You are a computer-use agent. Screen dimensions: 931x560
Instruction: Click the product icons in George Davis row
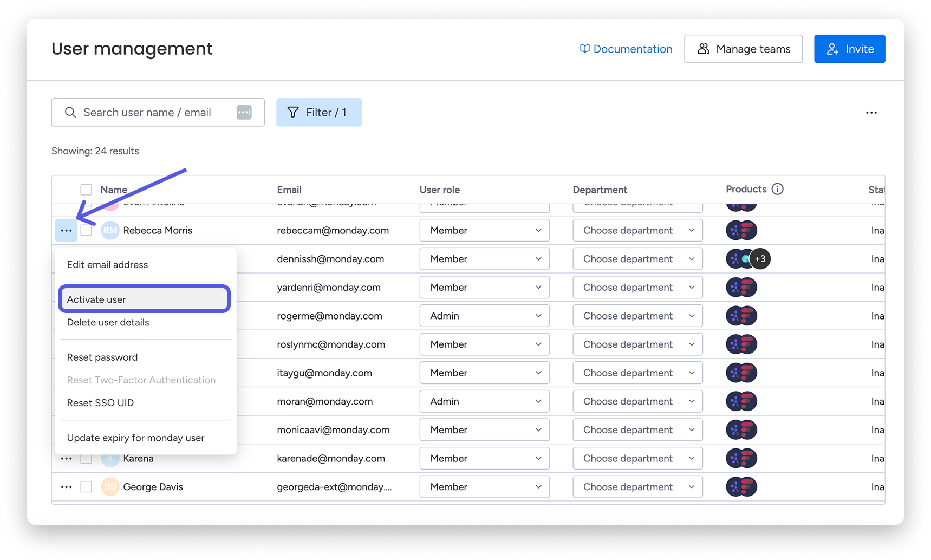[741, 487]
